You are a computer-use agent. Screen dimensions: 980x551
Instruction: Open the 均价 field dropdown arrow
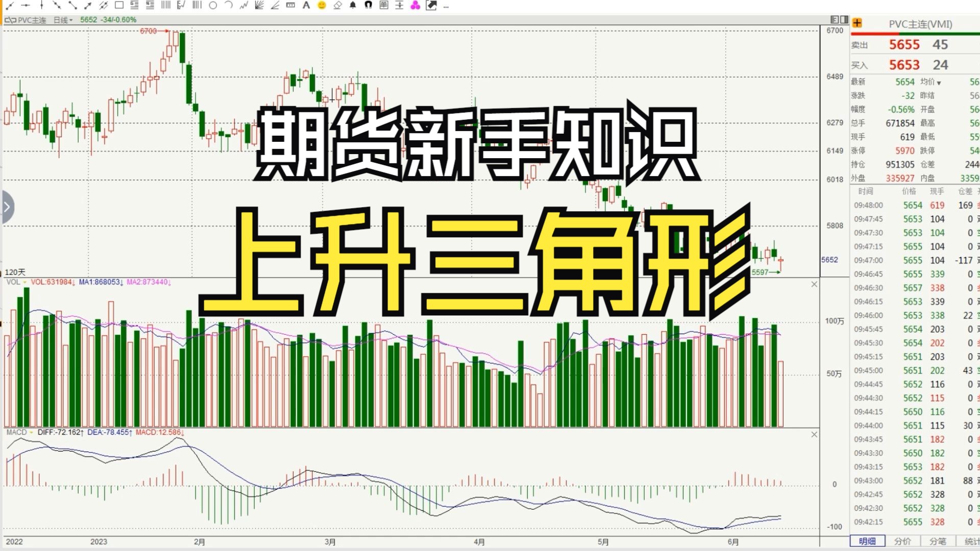point(939,83)
